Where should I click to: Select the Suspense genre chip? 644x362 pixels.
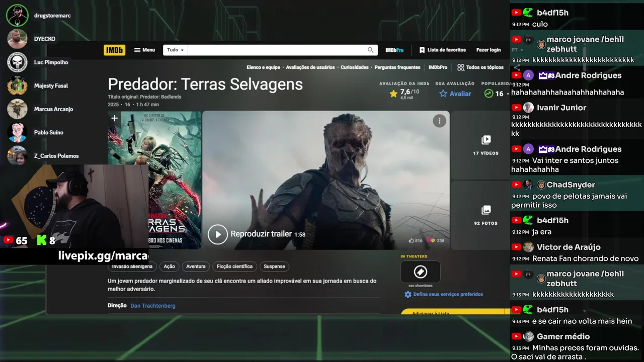click(x=274, y=266)
